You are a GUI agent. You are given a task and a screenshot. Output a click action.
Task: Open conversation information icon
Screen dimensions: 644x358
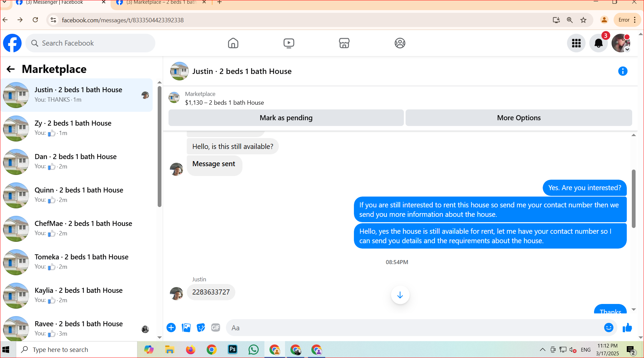(x=623, y=71)
